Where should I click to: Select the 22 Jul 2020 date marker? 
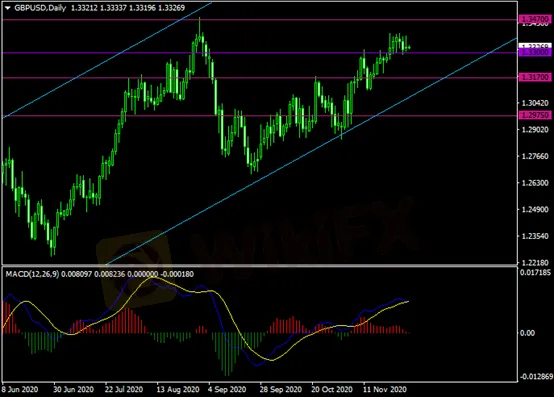click(124, 390)
